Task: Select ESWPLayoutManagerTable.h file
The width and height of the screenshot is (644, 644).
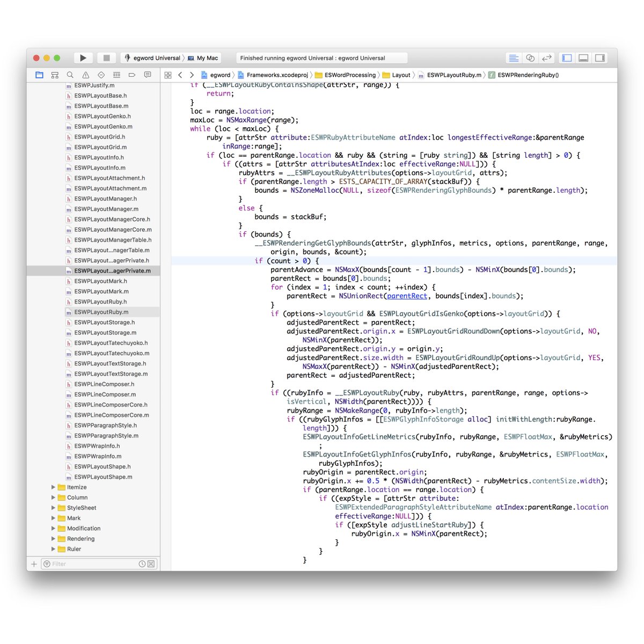Action: coord(93,240)
